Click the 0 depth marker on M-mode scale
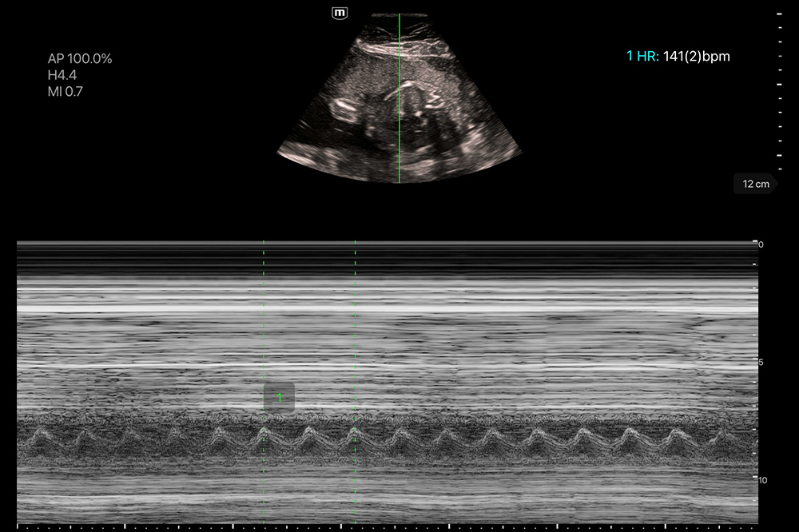 [x=761, y=244]
